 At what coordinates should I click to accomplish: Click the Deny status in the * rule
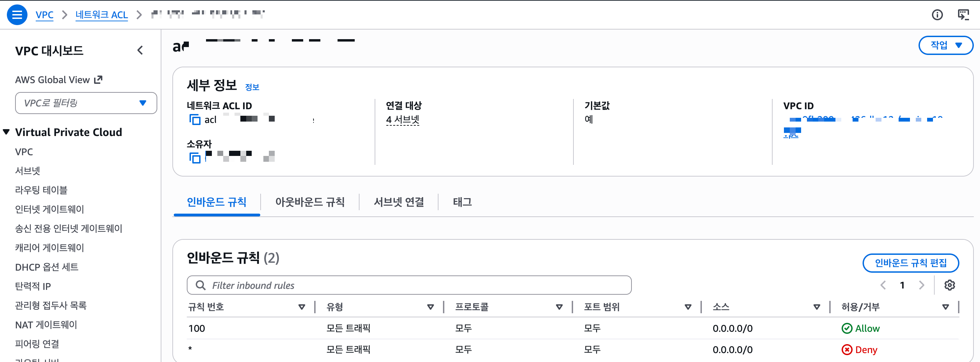pos(859,349)
